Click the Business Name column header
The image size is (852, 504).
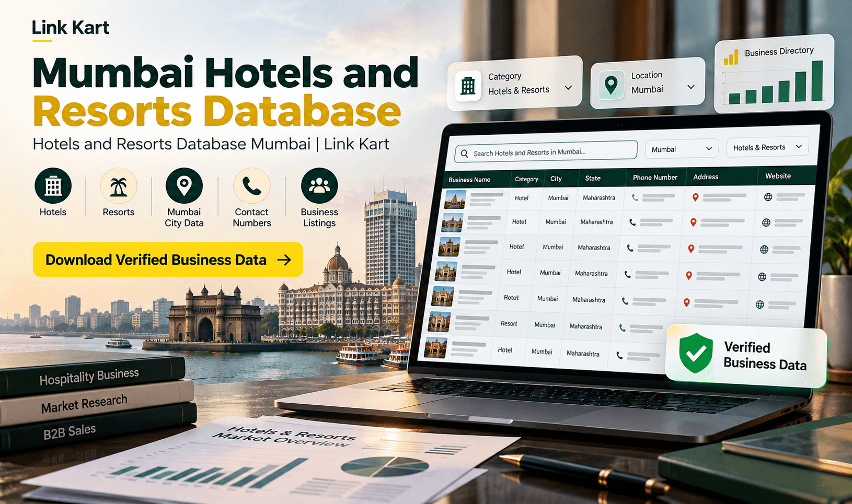(469, 180)
